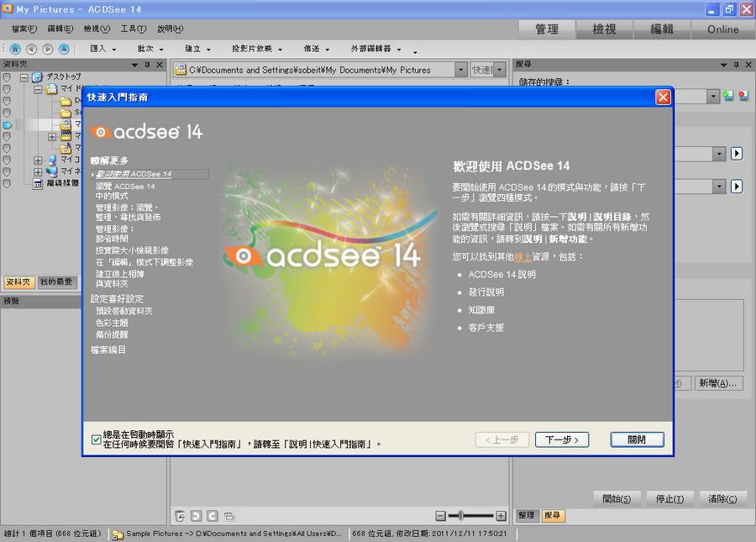Toggle the blue active Easy-Select marker

pos(7,124)
